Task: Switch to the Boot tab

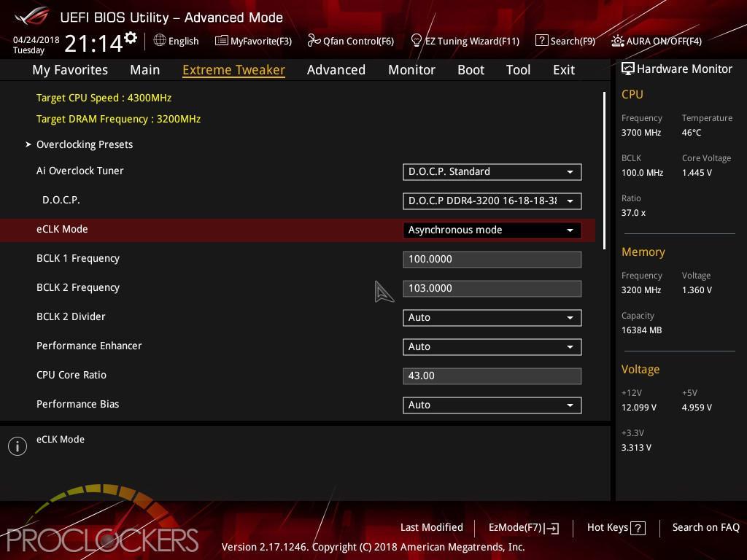Action: point(471,70)
